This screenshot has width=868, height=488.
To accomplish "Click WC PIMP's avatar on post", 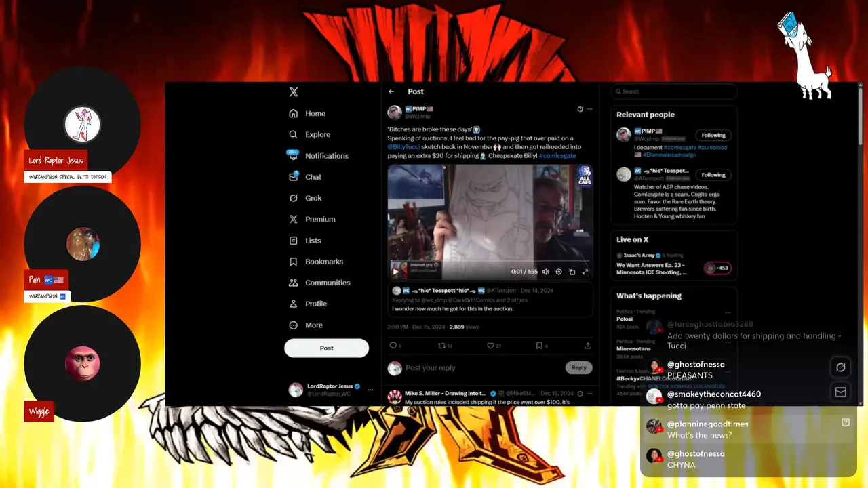I will [394, 113].
